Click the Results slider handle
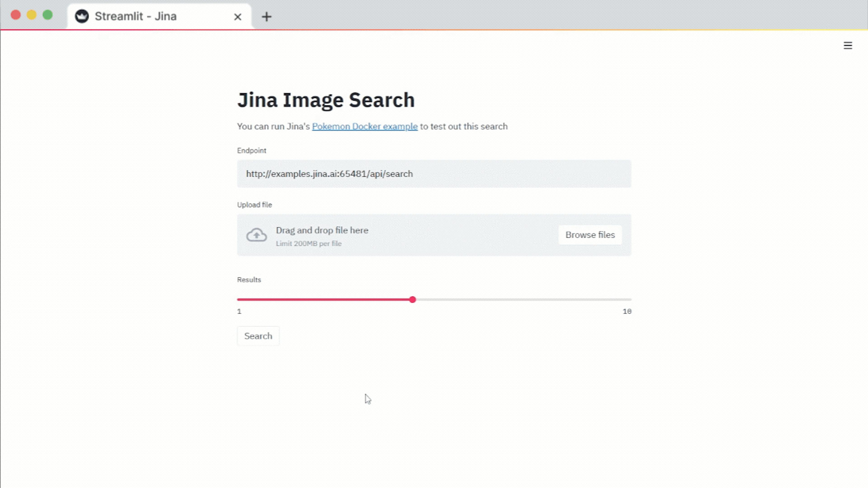Viewport: 868px width, 488px height. pyautogui.click(x=413, y=299)
